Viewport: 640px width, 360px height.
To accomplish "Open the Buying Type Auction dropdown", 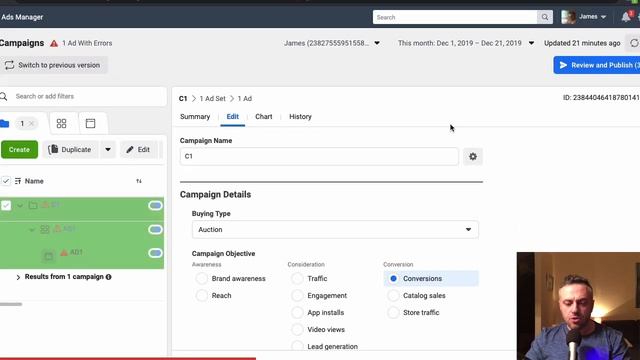I will click(335, 230).
